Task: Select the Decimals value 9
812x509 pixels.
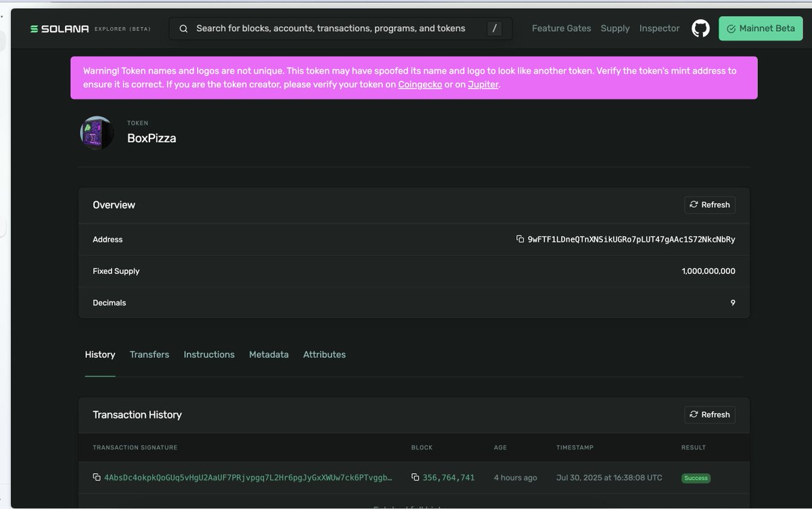Action: tap(733, 303)
